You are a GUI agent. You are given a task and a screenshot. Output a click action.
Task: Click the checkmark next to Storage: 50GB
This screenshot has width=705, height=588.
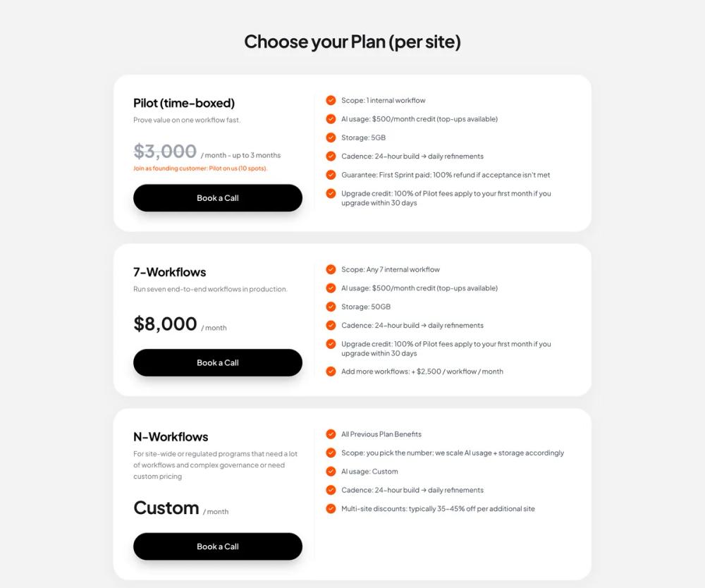pos(331,307)
